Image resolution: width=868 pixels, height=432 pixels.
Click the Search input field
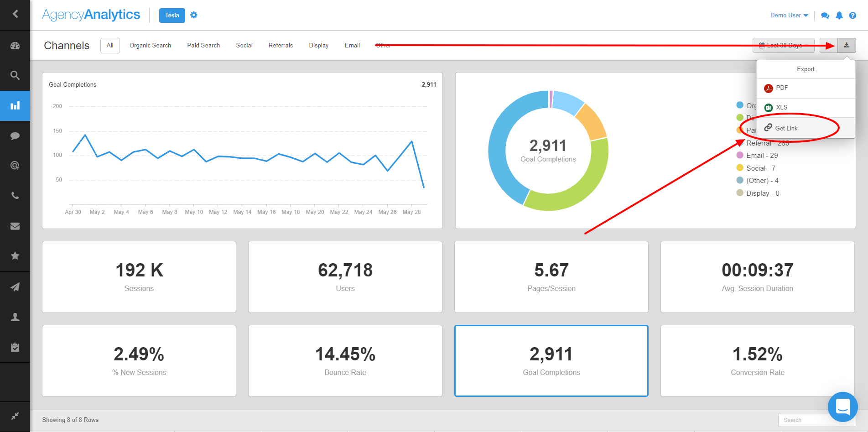coord(803,420)
